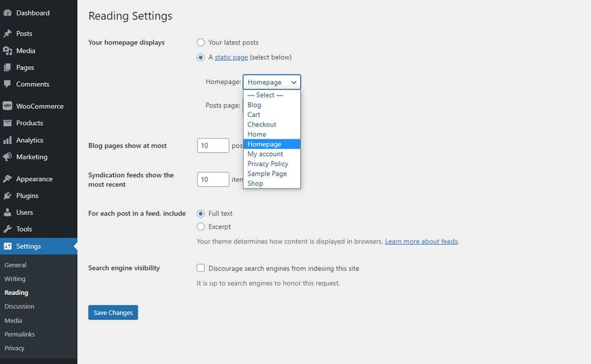Go to Permalinks settings submenu

20,334
